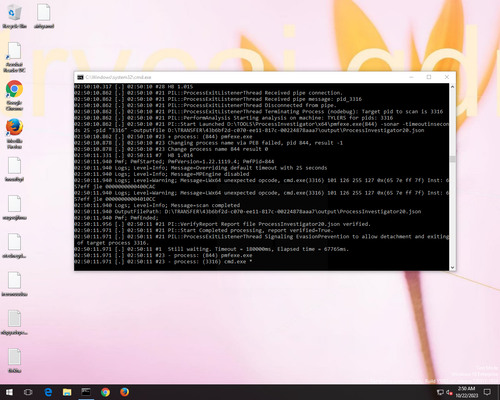Click the 'HB 1.014' console line
This screenshot has height=400, width=500.
[133, 155]
